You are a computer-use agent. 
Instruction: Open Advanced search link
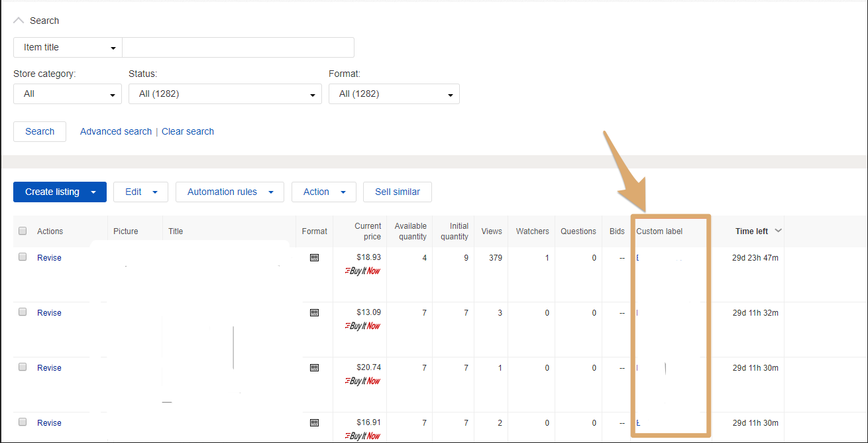116,131
